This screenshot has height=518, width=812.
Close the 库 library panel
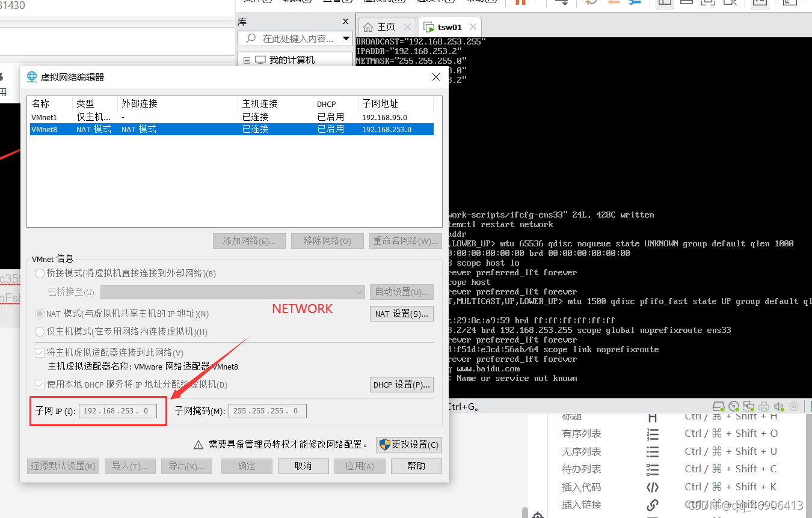pyautogui.click(x=345, y=22)
